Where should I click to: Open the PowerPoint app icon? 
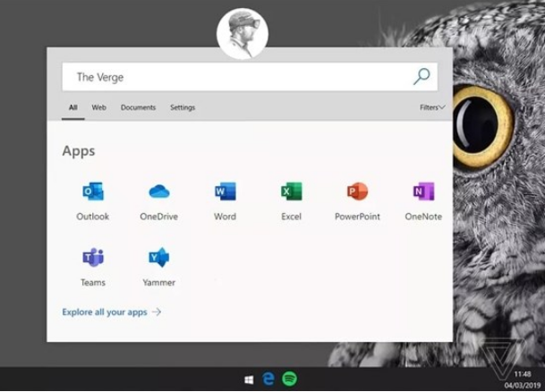click(x=357, y=192)
